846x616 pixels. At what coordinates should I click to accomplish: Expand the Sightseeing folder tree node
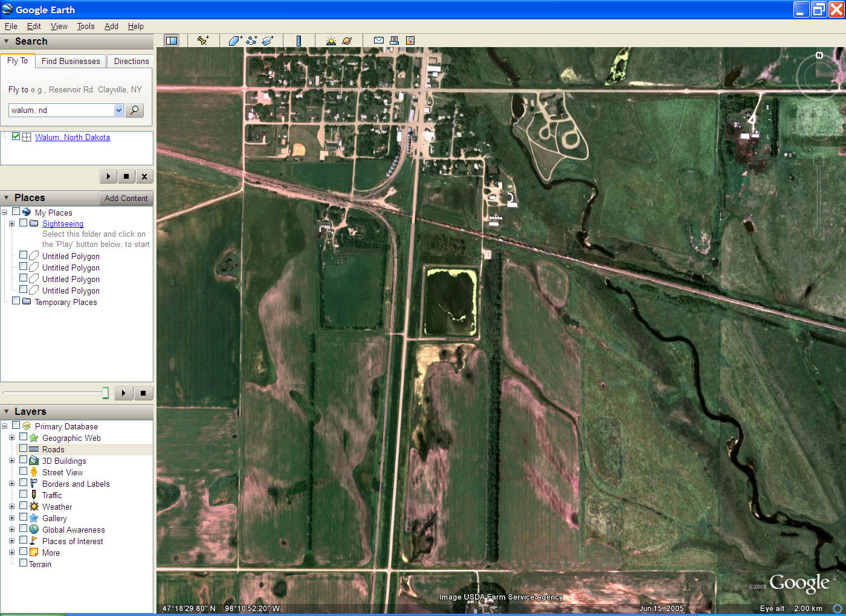[11, 223]
